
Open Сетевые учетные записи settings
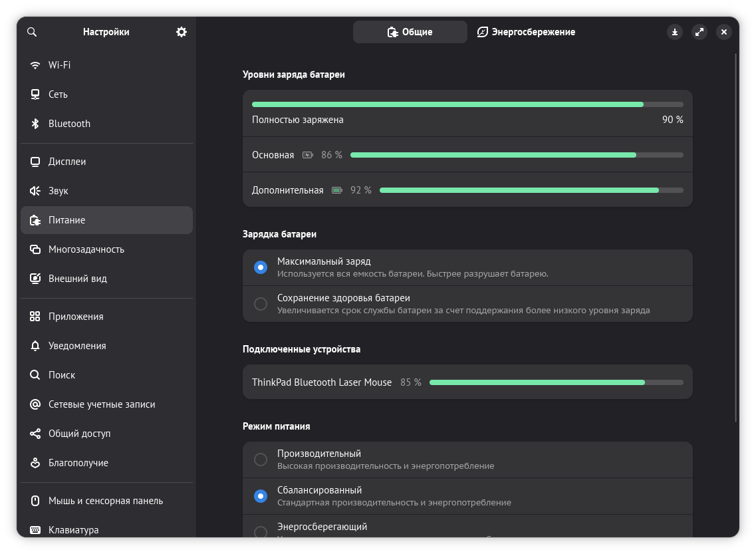tap(102, 404)
